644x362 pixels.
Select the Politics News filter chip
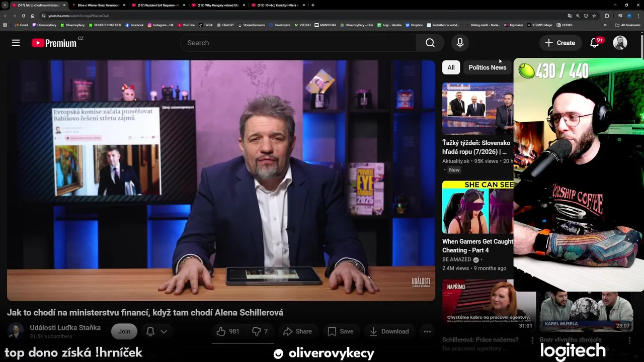point(487,67)
